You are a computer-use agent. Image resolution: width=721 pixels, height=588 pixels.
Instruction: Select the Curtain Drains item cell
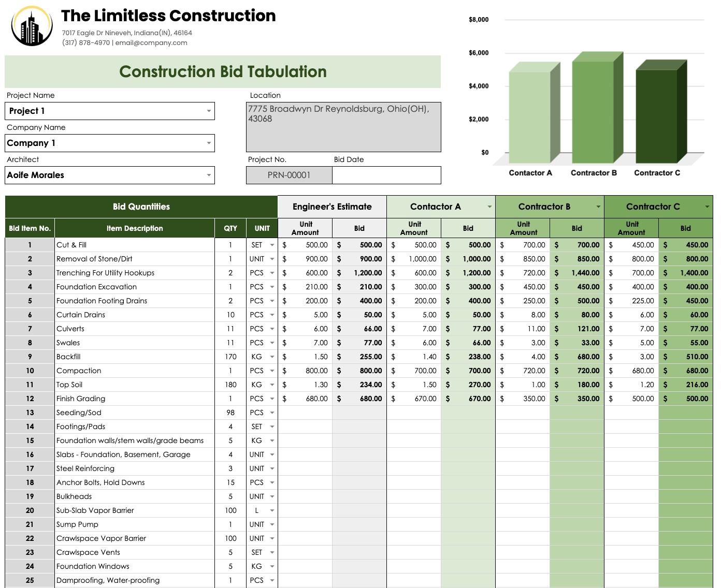pos(135,315)
